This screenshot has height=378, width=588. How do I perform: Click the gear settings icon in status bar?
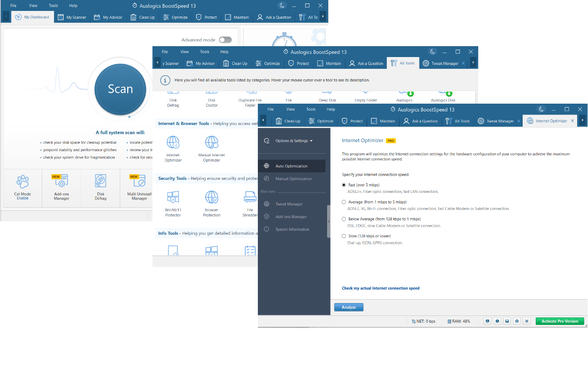tap(517, 321)
